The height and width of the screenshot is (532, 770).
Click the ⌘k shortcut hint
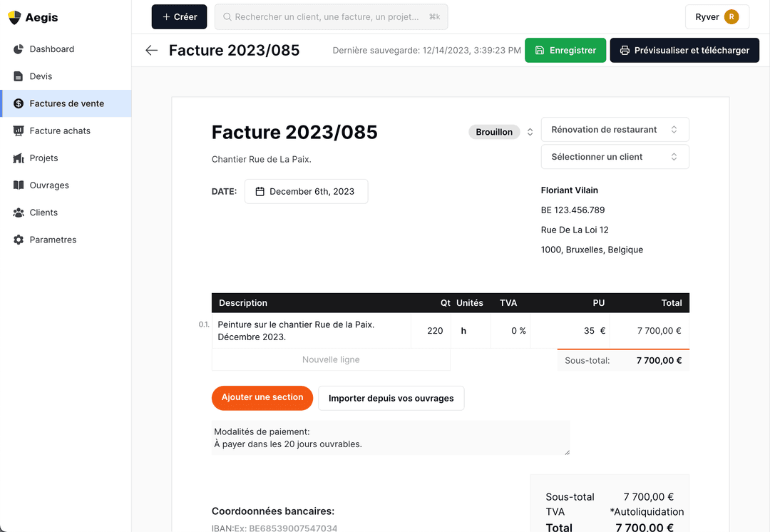click(435, 16)
